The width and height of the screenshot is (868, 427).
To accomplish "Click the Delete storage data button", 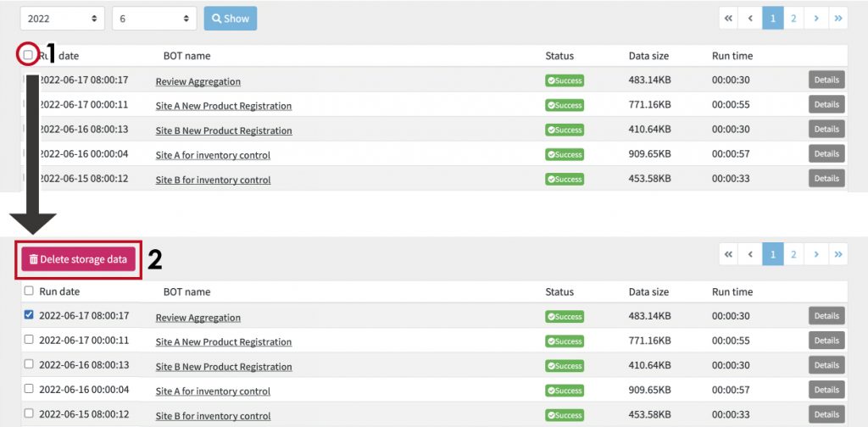I will coord(78,259).
